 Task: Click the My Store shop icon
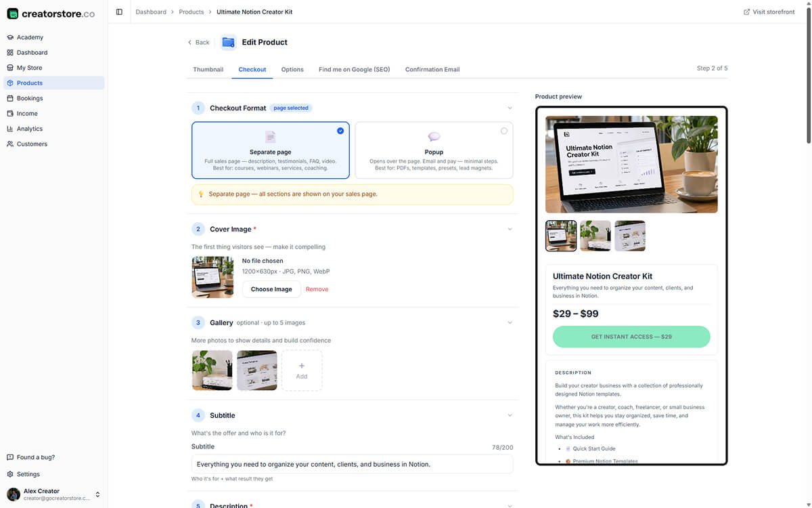coord(10,68)
